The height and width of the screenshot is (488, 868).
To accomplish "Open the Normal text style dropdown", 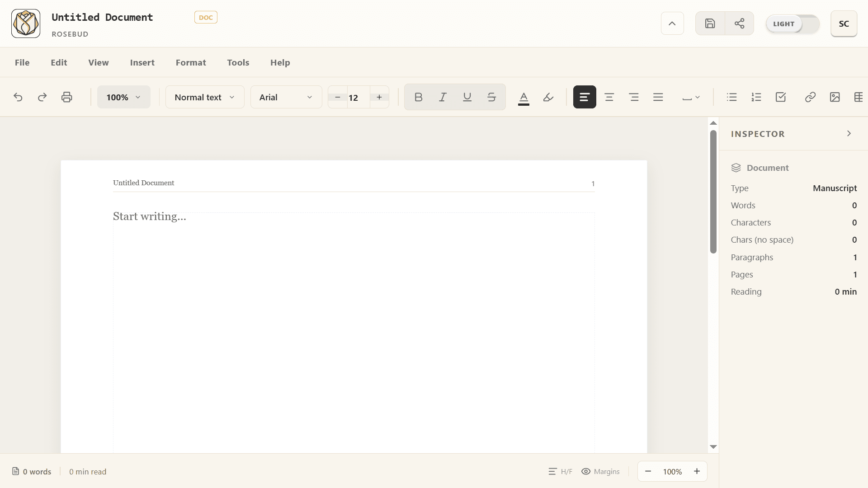I will click(205, 97).
